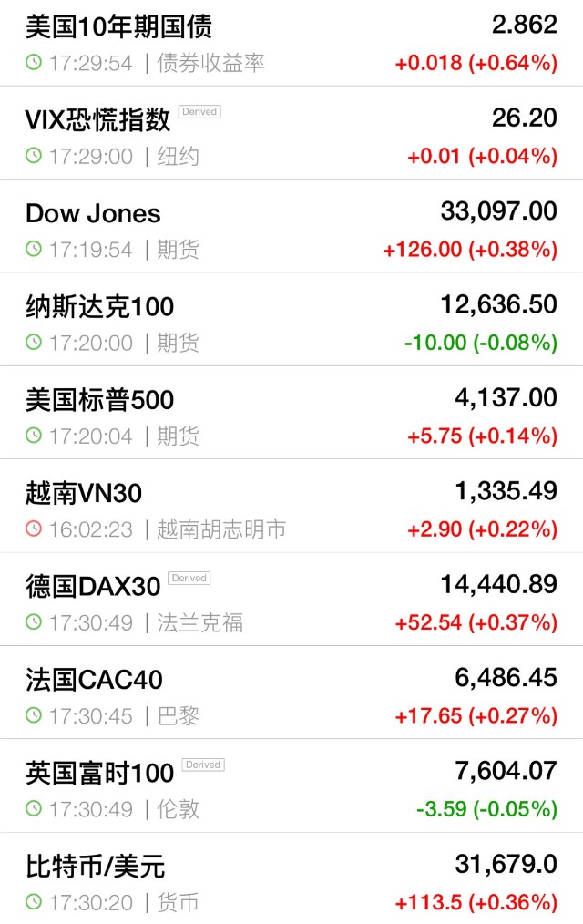Open 美国标普500 futures quote
The height and width of the screenshot is (924, 583).
(291, 413)
